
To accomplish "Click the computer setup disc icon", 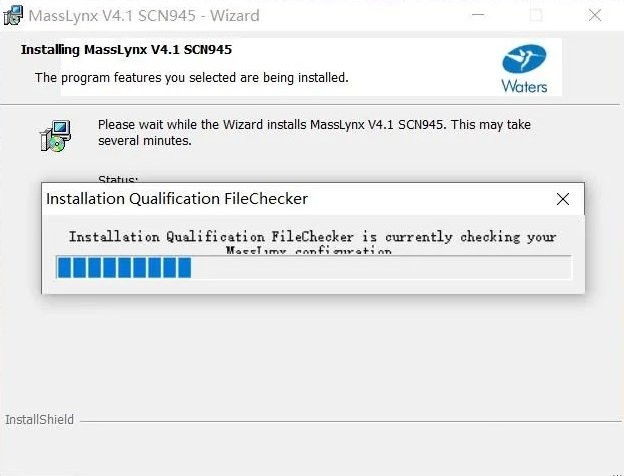I will (55, 135).
